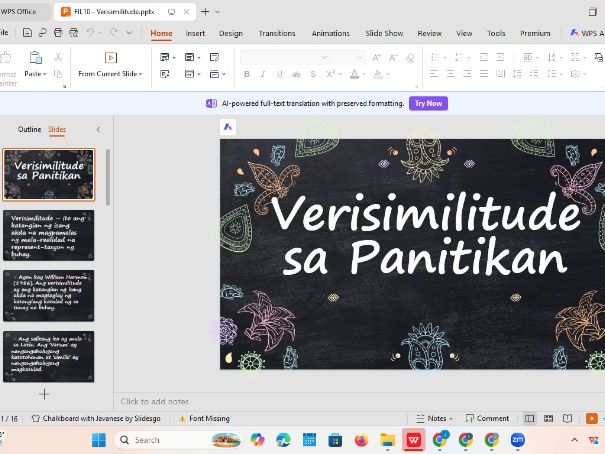Click the Undo arrow icon

(90, 33)
